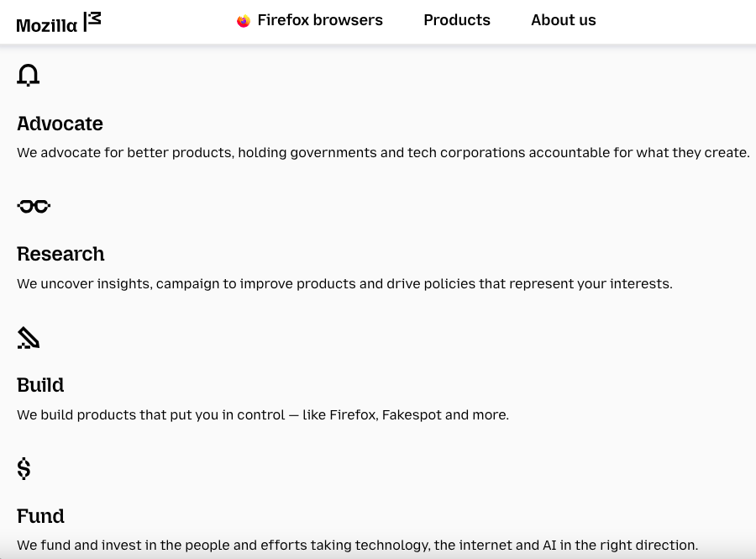
Task: Click the fund and invest description
Action: tap(357, 546)
